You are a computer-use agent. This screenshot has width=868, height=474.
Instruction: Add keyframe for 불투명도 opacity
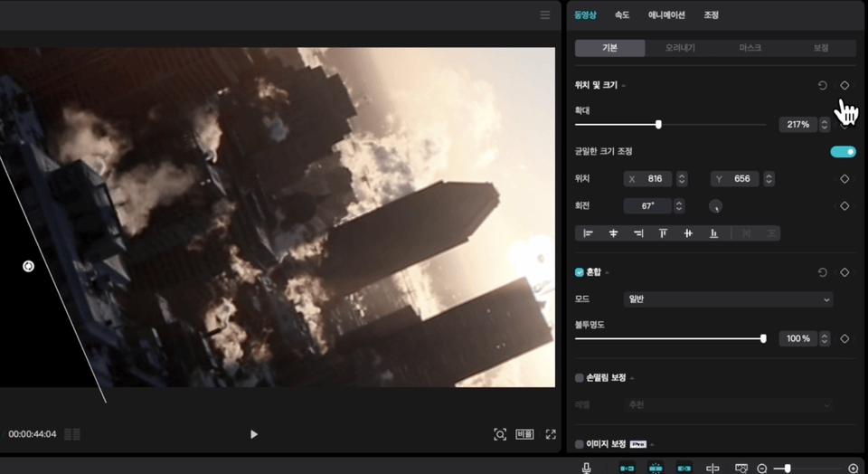click(x=844, y=338)
